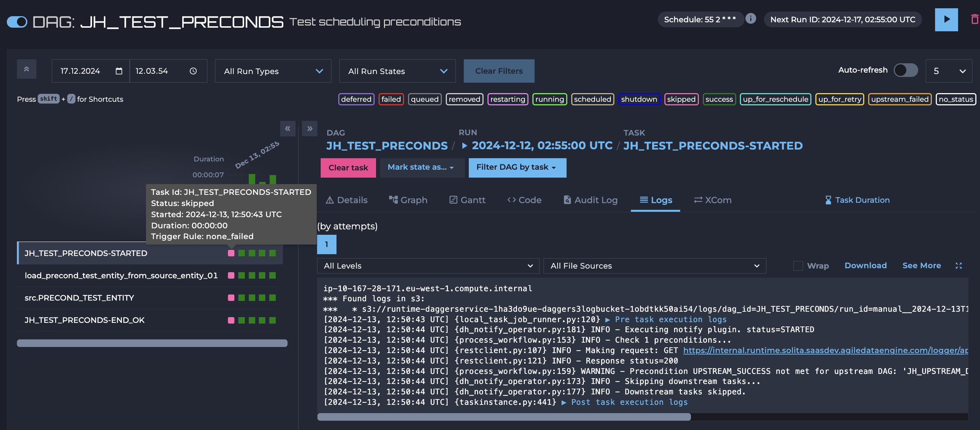Click the clock icon in time field

pyautogui.click(x=193, y=71)
